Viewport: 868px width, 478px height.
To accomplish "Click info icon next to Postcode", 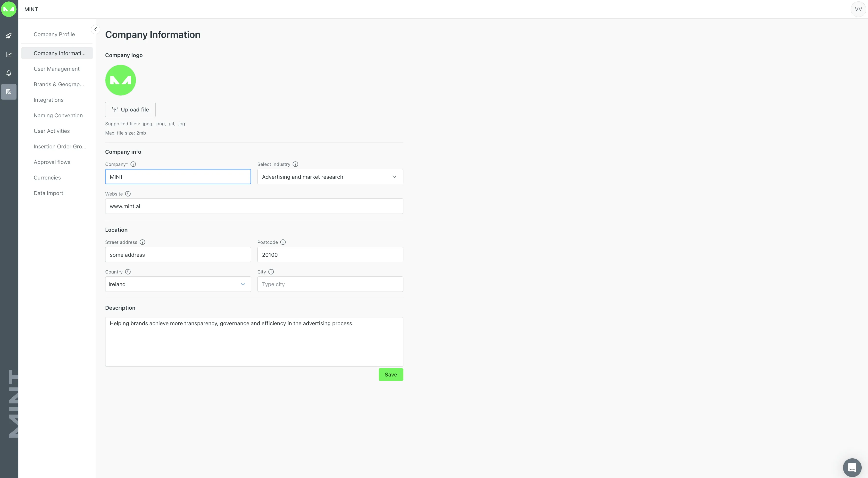I will point(283,242).
